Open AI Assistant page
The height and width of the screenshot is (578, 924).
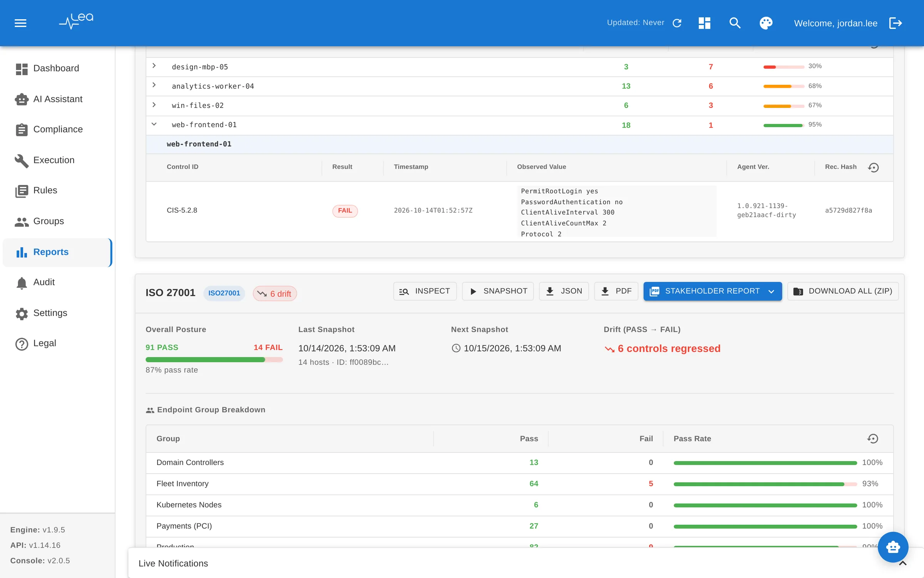[x=57, y=99]
